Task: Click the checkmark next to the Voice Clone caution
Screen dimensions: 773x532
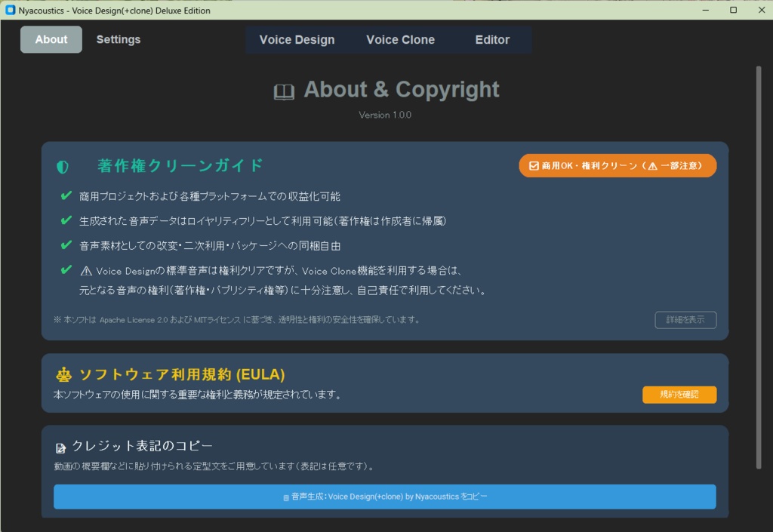Action: (66, 269)
